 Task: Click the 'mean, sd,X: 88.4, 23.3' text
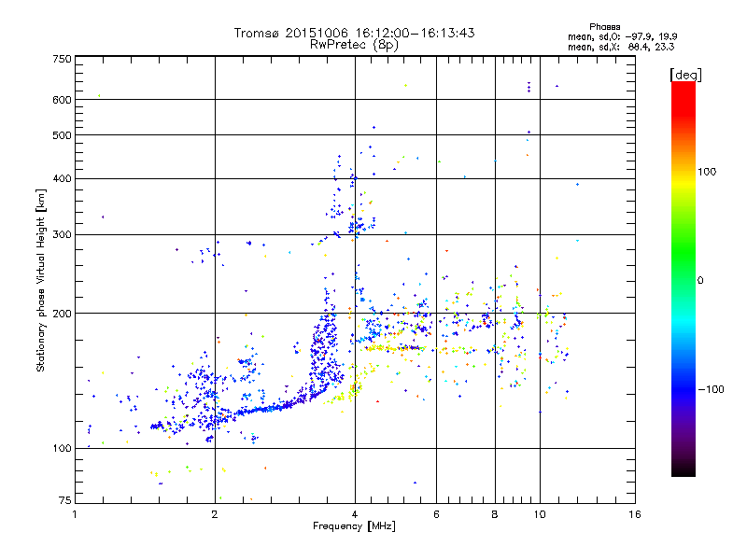[x=621, y=48]
